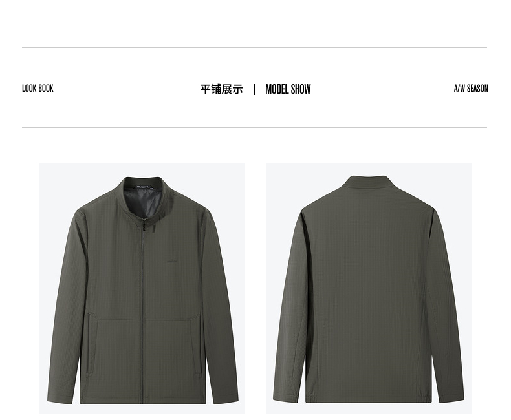Click the 平铺展示 heading text
The width and height of the screenshot is (511, 420).
[221, 89]
